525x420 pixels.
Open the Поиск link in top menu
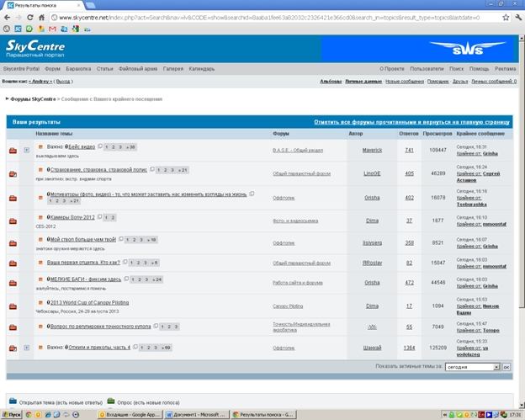(456, 69)
